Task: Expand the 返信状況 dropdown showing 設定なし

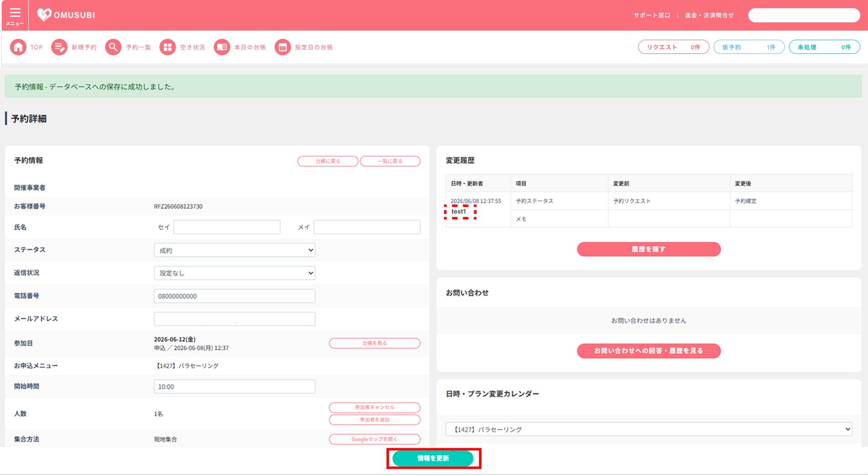Action: coord(234,273)
